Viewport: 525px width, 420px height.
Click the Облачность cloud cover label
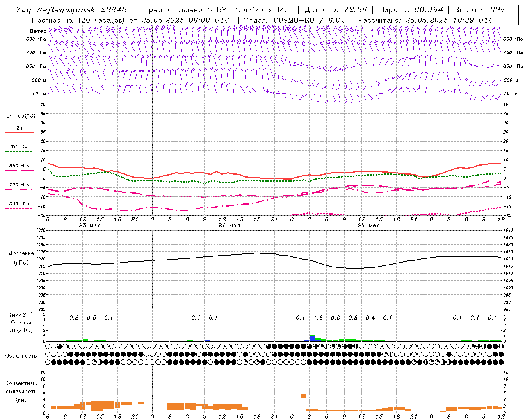[x=21, y=356]
